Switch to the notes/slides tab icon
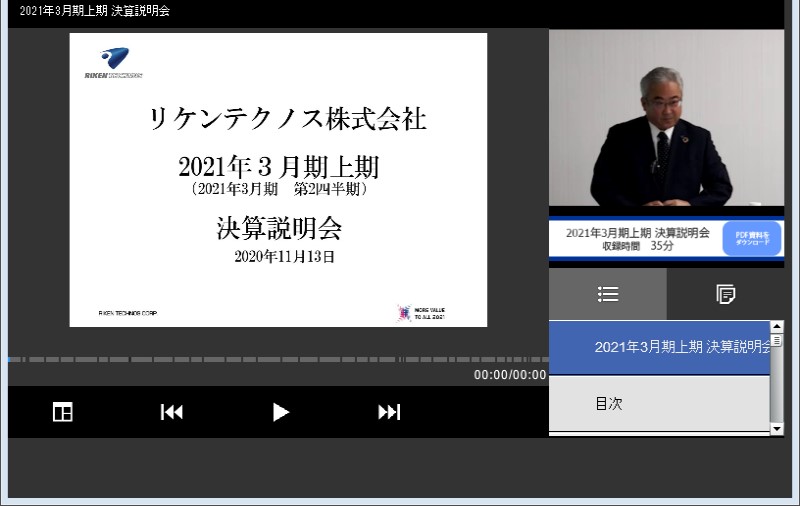The height and width of the screenshot is (506, 800). [725, 294]
